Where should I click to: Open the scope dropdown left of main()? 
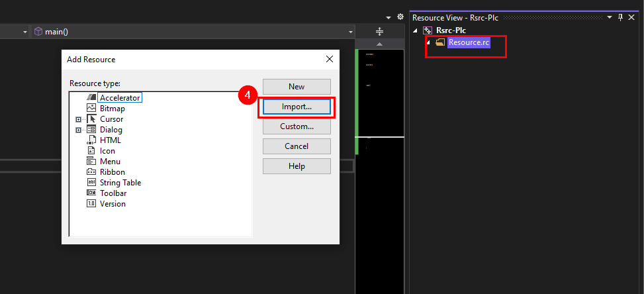tap(25, 32)
